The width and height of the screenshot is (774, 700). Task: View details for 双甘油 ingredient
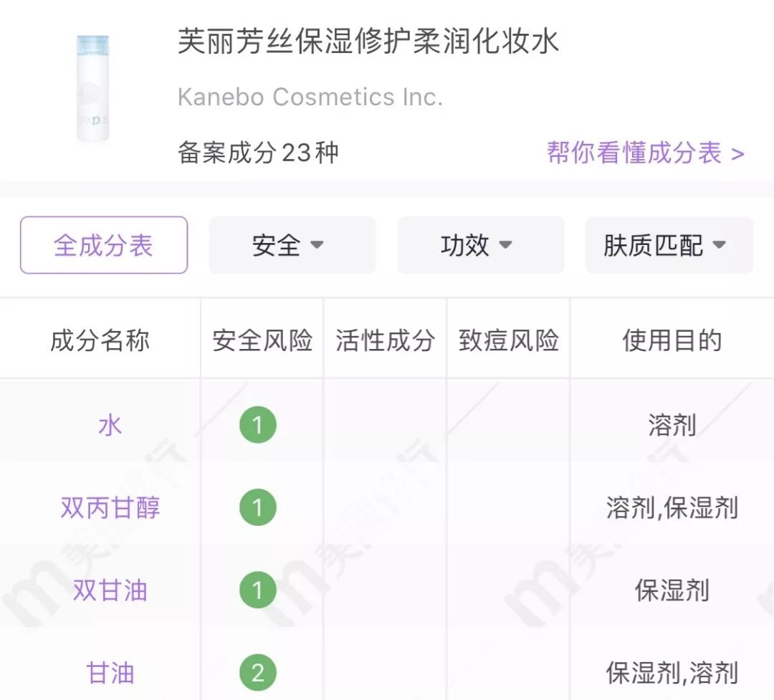coord(109,590)
